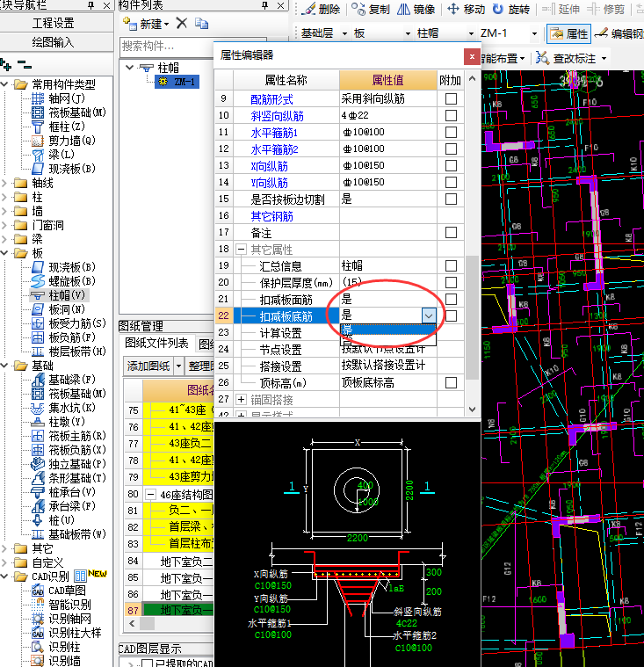
Task: Click the 属性名称 column header
Action: click(286, 80)
